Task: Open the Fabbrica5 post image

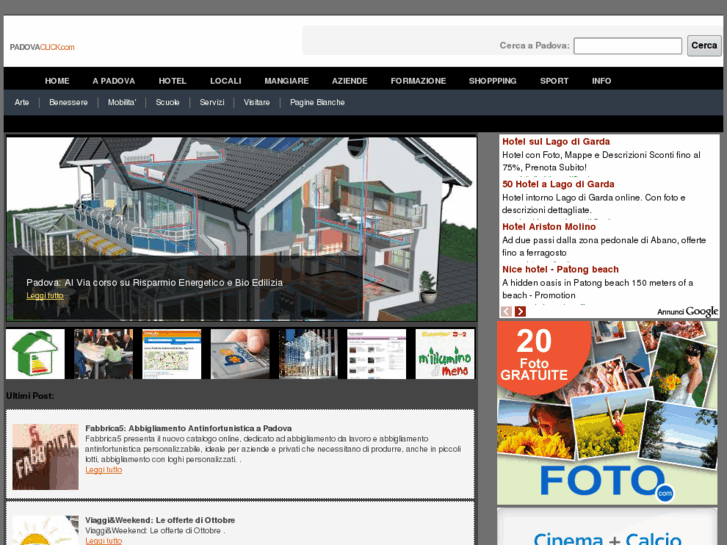Action: [x=45, y=457]
